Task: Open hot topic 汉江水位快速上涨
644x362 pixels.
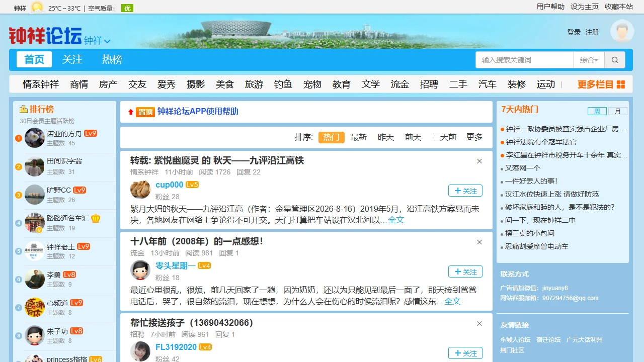Action: pyautogui.click(x=552, y=194)
